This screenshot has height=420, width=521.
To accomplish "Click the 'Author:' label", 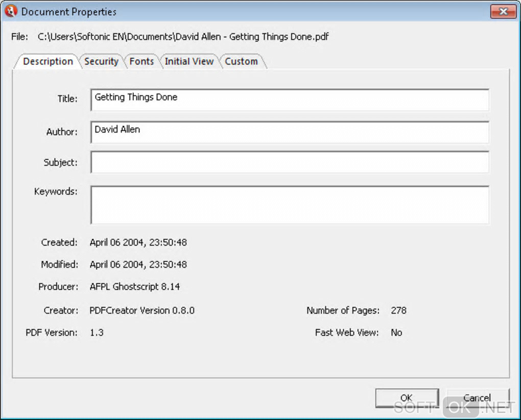I will click(x=62, y=132).
